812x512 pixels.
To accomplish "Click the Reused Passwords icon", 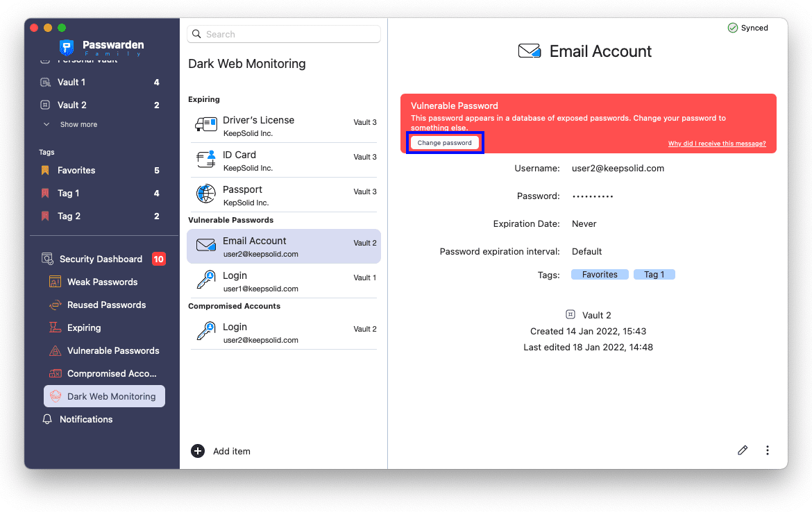I will (x=55, y=305).
